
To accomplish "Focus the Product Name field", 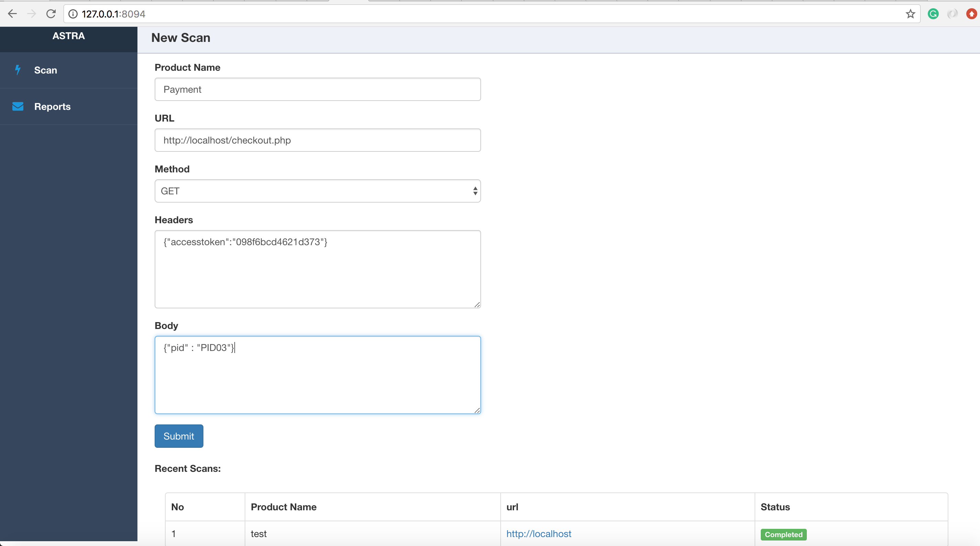I will pyautogui.click(x=318, y=89).
